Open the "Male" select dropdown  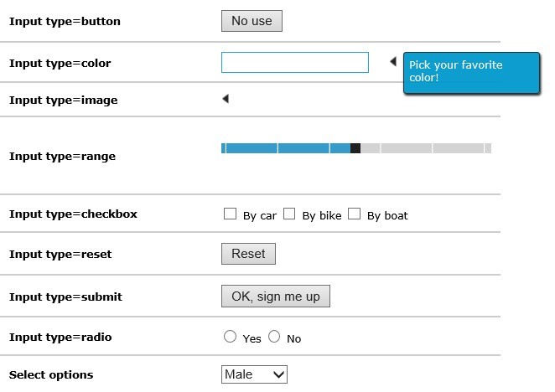pyautogui.click(x=254, y=374)
